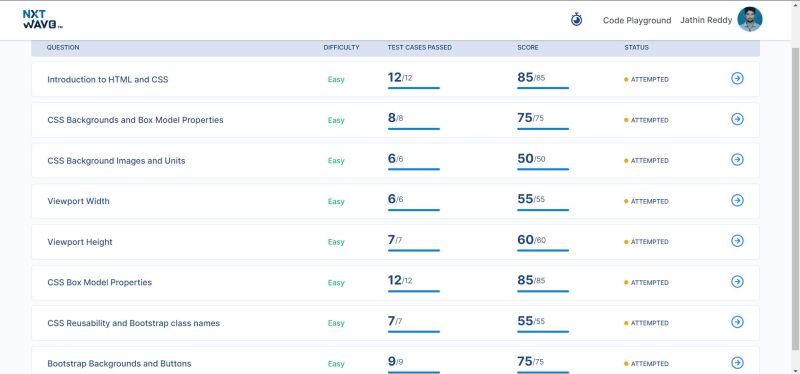Select the CSS Box Model Properties question title
The image size is (800, 374).
tap(99, 282)
